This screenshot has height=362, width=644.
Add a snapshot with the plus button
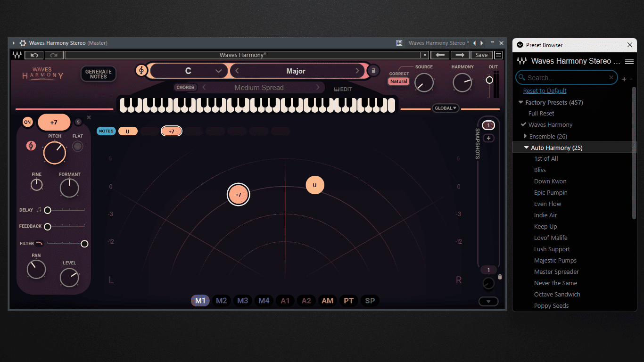pyautogui.click(x=488, y=138)
